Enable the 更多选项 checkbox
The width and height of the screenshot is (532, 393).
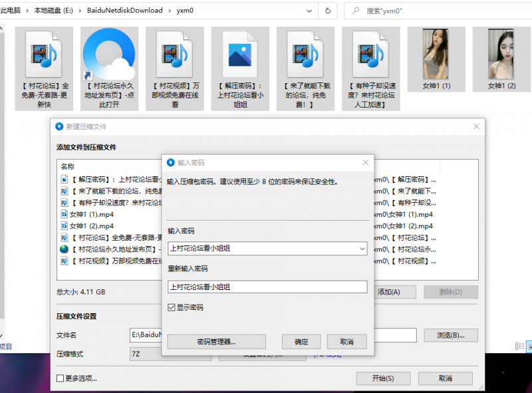[x=61, y=378]
